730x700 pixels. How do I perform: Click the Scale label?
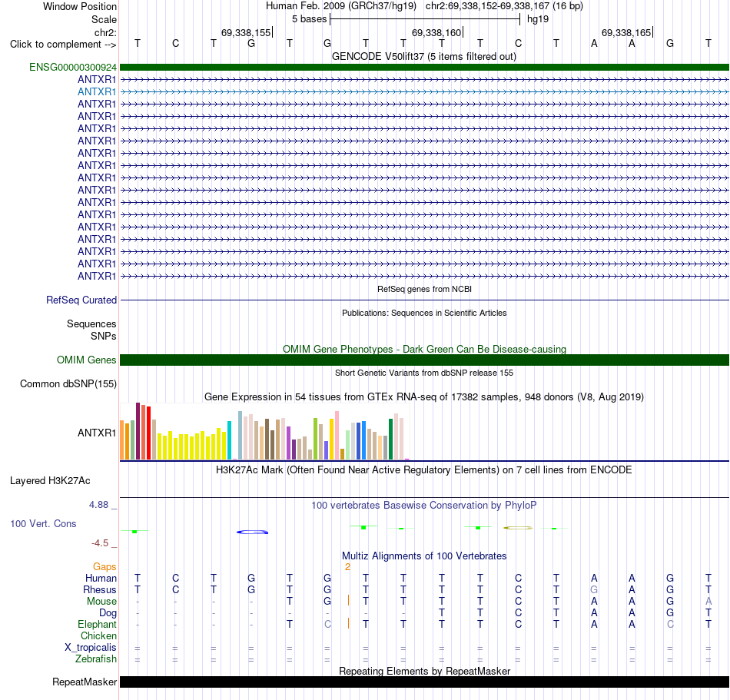click(104, 19)
